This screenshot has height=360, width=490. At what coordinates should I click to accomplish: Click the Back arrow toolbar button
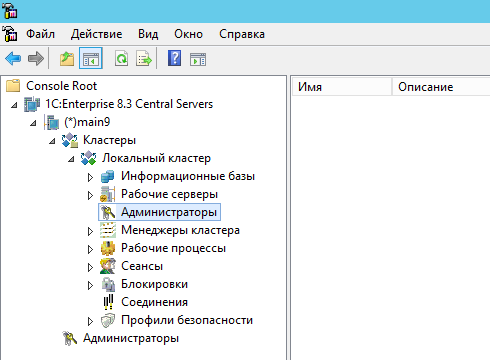13,59
